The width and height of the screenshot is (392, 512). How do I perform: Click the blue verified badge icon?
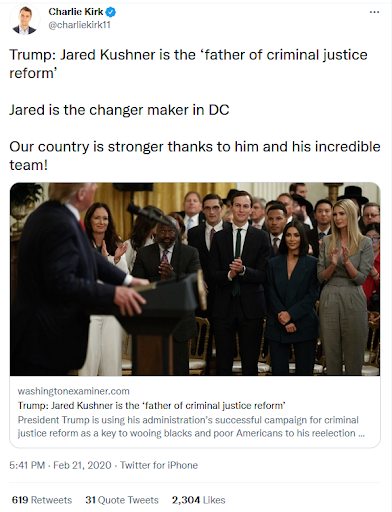coord(111,12)
